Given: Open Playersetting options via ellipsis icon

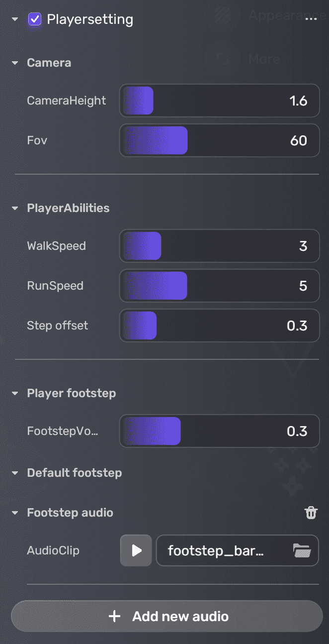Looking at the screenshot, I should 312,19.
